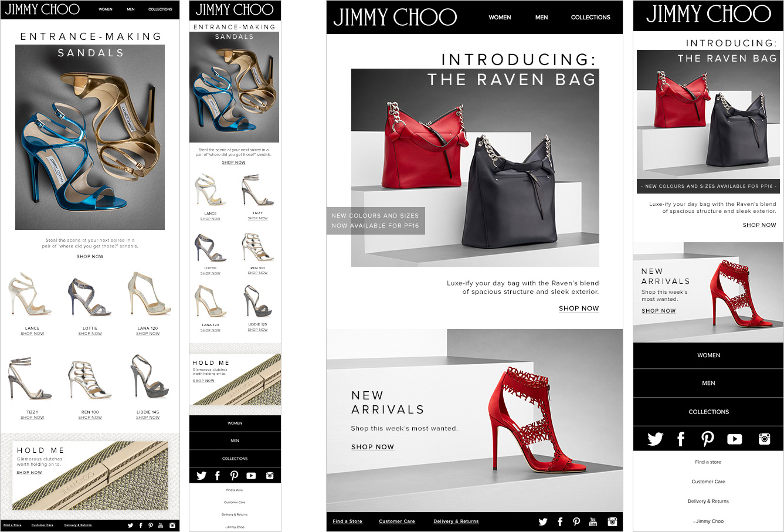The width and height of the screenshot is (784, 532).
Task: Open Twitter icon in mobile sandals email
Action: pos(201,476)
